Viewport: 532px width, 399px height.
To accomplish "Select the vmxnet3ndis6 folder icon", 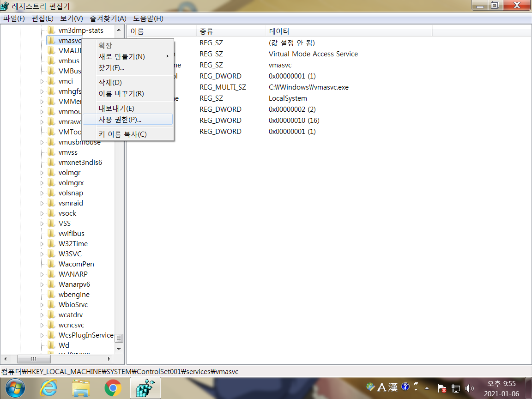I will click(x=51, y=162).
